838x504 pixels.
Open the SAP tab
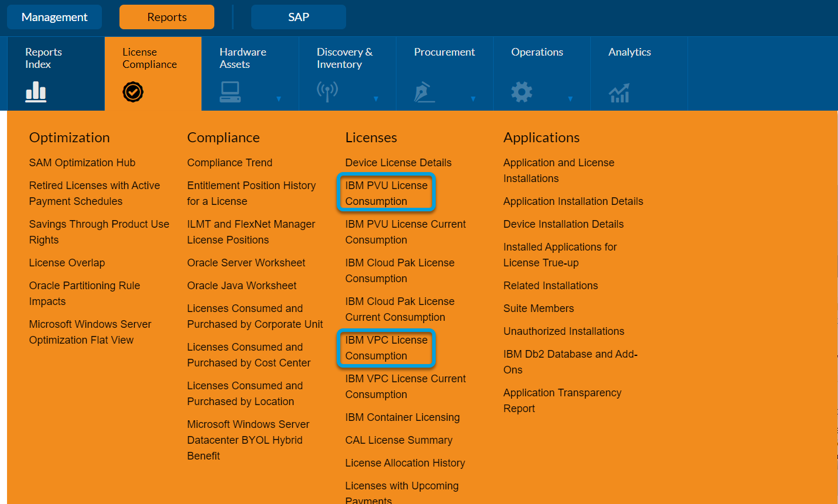299,17
